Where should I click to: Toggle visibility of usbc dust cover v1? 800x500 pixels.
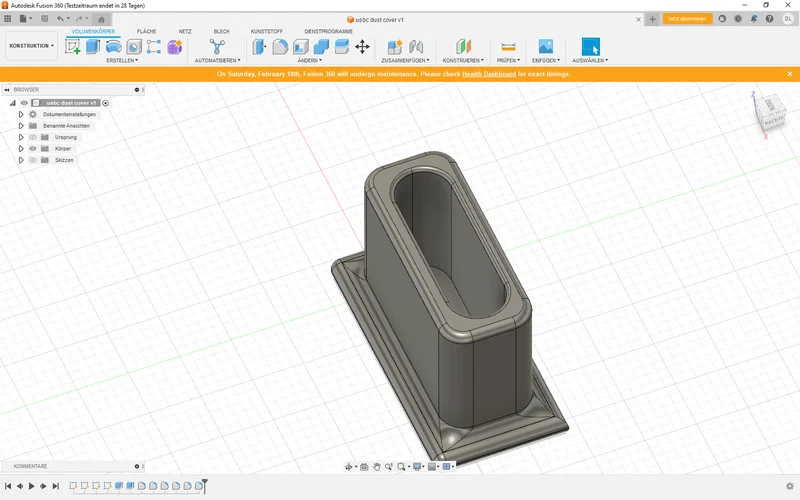point(24,103)
